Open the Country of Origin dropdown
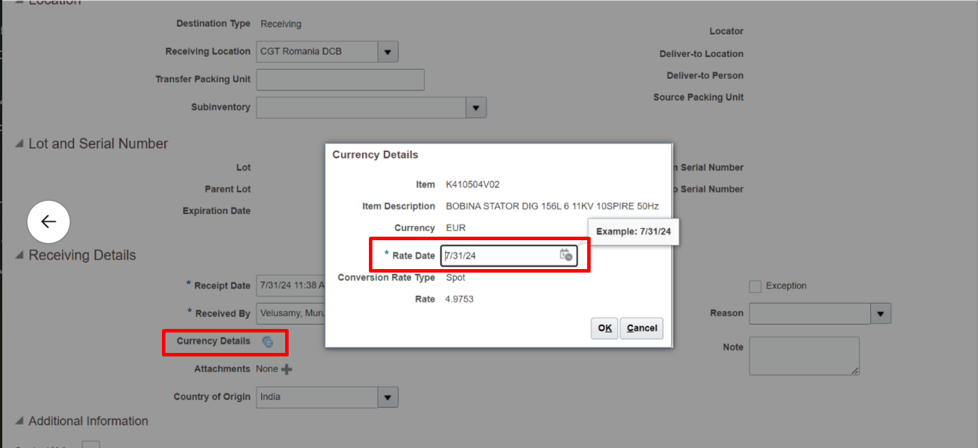The width and height of the screenshot is (980, 448). (387, 397)
